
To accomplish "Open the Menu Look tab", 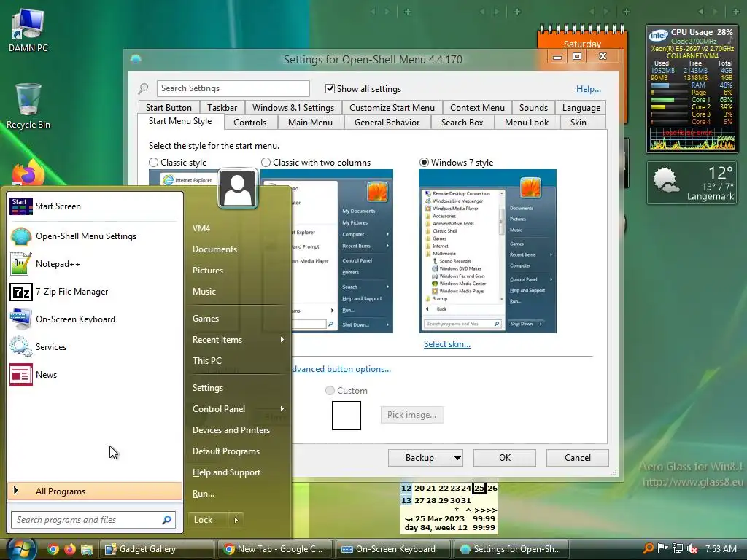I will coord(527,122).
